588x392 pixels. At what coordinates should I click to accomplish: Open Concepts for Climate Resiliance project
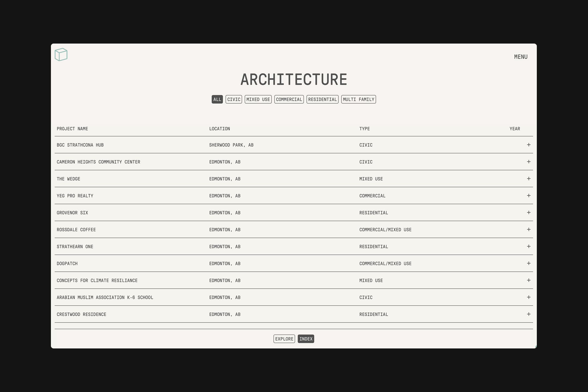(x=97, y=280)
